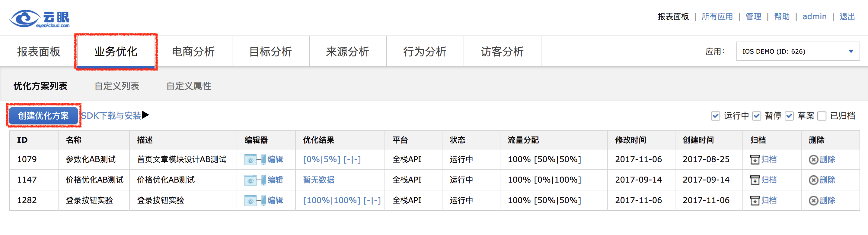Click 删除 link in row 1282
The width and height of the screenshot is (868, 235).
click(827, 201)
